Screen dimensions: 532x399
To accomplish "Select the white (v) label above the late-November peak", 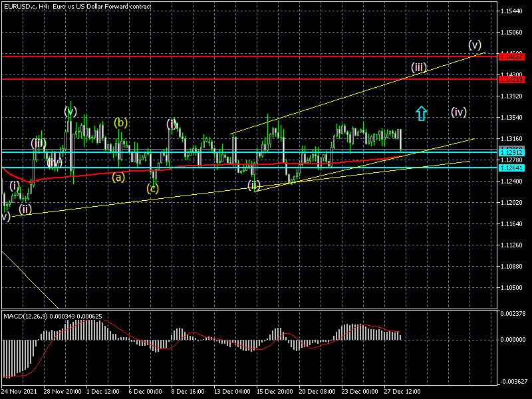I will pyautogui.click(x=70, y=111).
